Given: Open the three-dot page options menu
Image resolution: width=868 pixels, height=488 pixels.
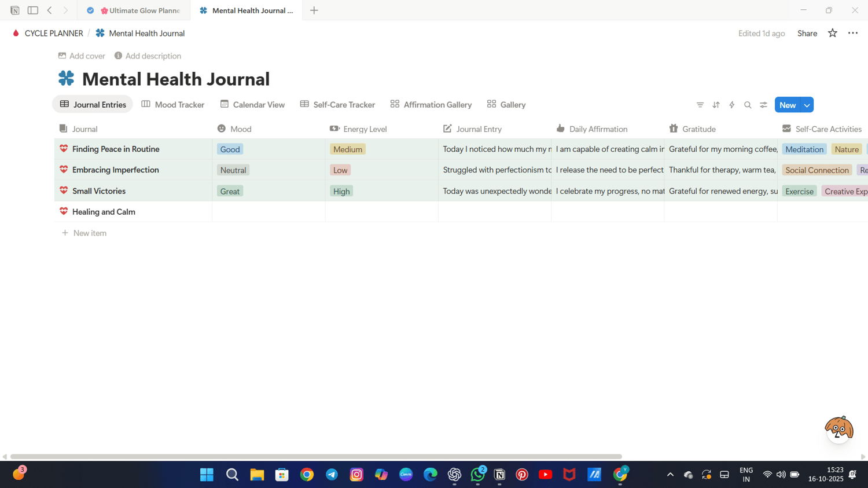Looking at the screenshot, I should [853, 33].
